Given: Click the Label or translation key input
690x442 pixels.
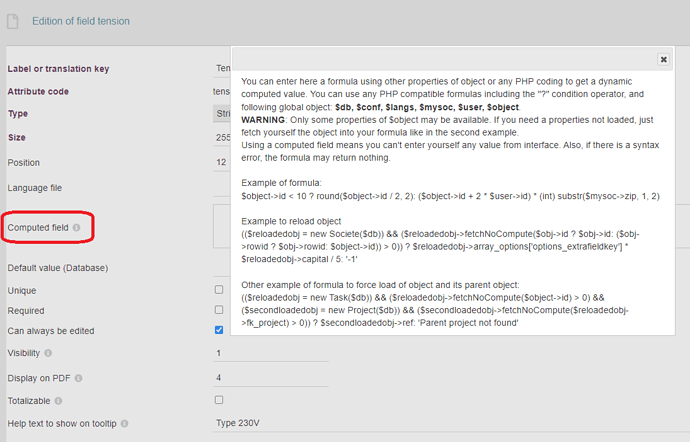Looking at the screenshot, I should 222,68.
